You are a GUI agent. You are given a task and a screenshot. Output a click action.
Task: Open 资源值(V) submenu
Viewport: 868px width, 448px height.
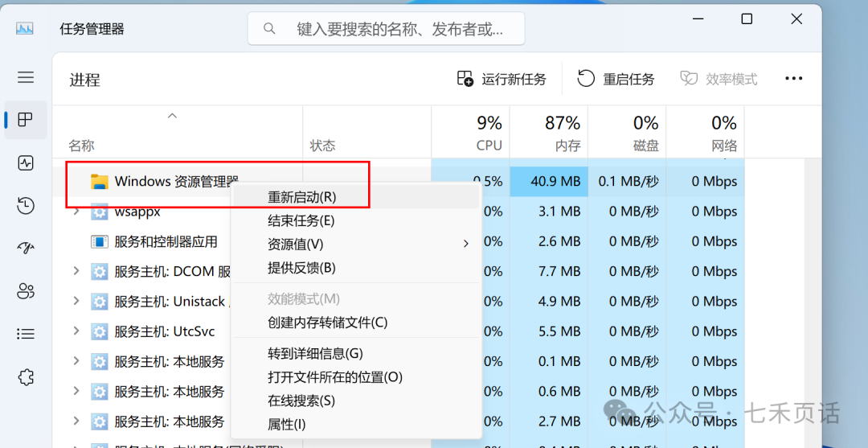click(355, 245)
